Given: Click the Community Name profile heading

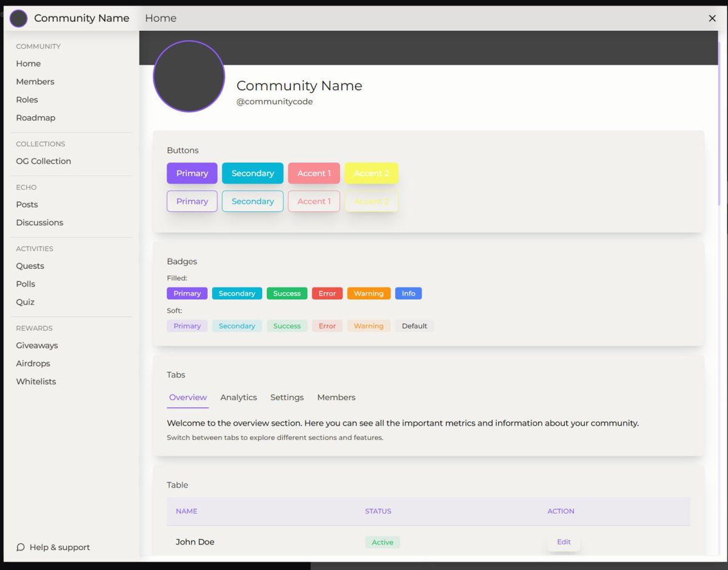Looking at the screenshot, I should (x=299, y=86).
